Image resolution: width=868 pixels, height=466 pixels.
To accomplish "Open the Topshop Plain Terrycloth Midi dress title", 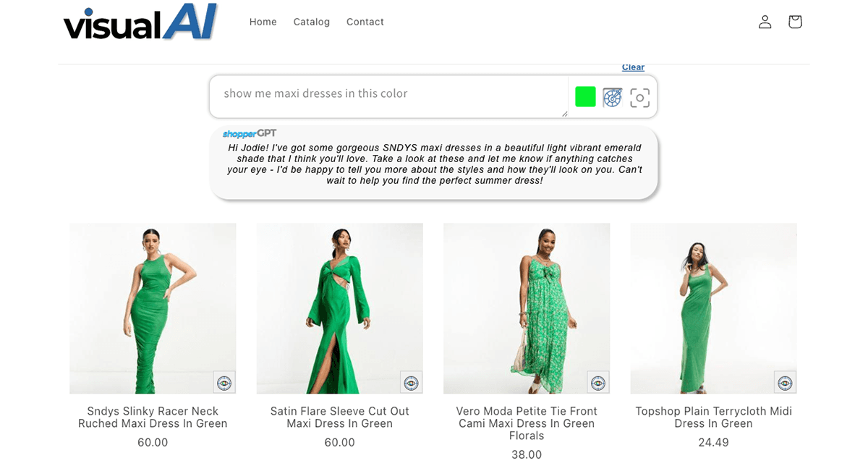I will (713, 417).
